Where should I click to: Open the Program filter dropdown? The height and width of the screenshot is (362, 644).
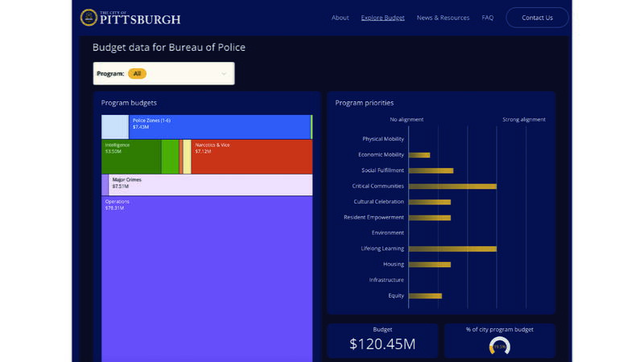164,73
